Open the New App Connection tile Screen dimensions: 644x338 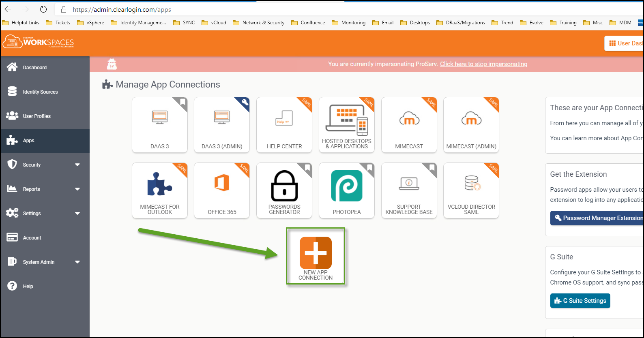[x=316, y=256]
